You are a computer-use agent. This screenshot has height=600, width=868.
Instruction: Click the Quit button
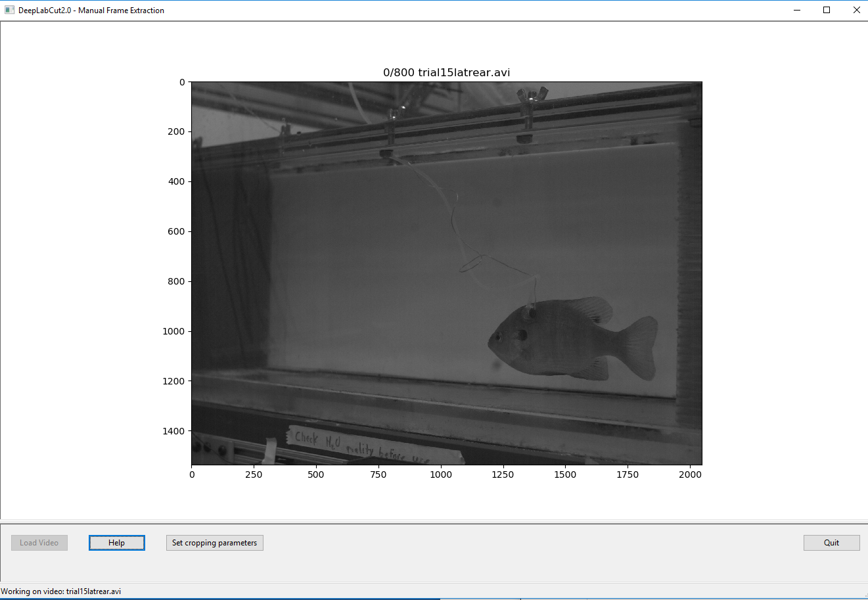831,542
